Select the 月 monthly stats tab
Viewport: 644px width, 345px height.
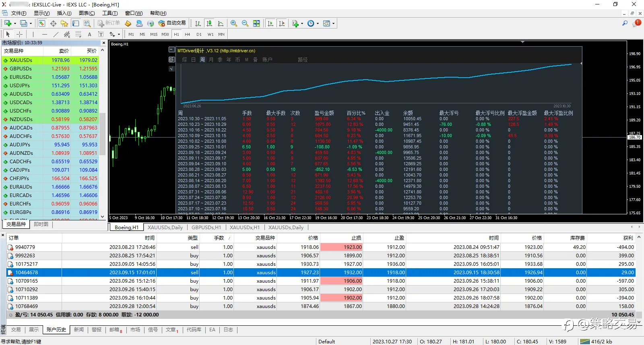(x=211, y=60)
